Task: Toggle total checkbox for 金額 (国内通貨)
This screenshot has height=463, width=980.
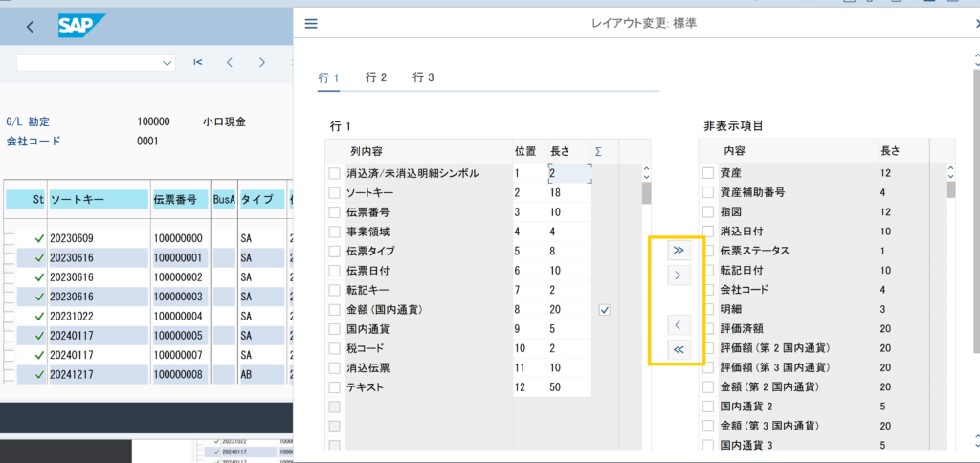Action: point(604,310)
